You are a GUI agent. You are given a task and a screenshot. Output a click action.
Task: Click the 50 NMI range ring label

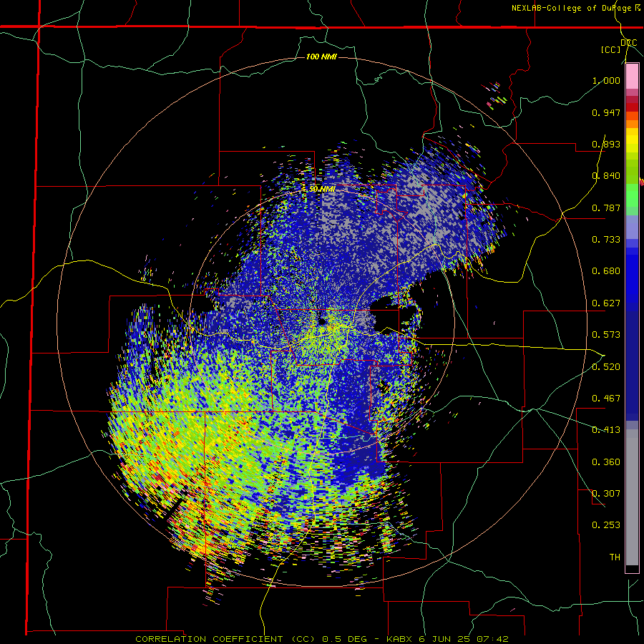click(322, 189)
